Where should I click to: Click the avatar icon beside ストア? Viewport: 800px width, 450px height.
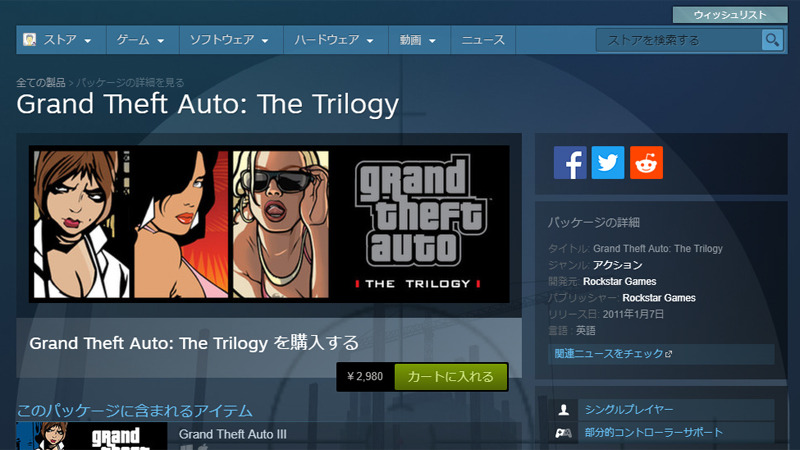pos(30,39)
